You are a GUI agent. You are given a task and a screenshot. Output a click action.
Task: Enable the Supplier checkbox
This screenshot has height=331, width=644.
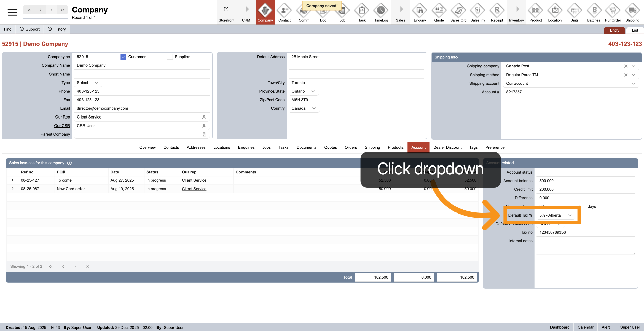(x=170, y=57)
